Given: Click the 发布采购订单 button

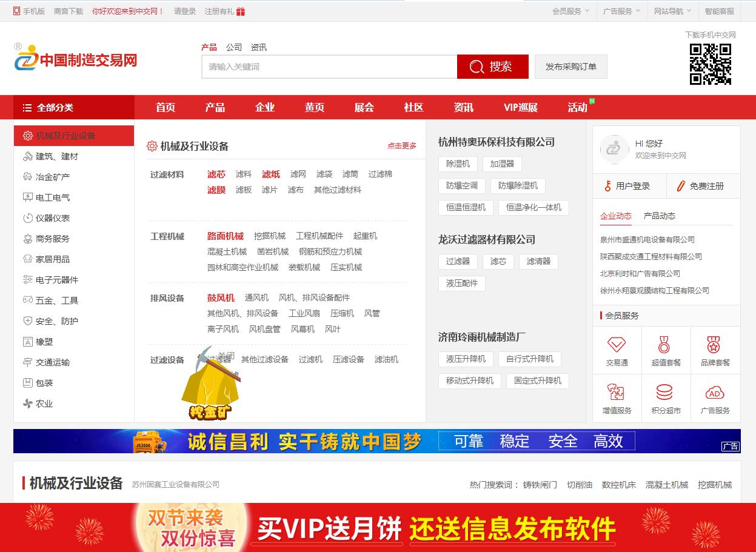Looking at the screenshot, I should click(x=571, y=67).
